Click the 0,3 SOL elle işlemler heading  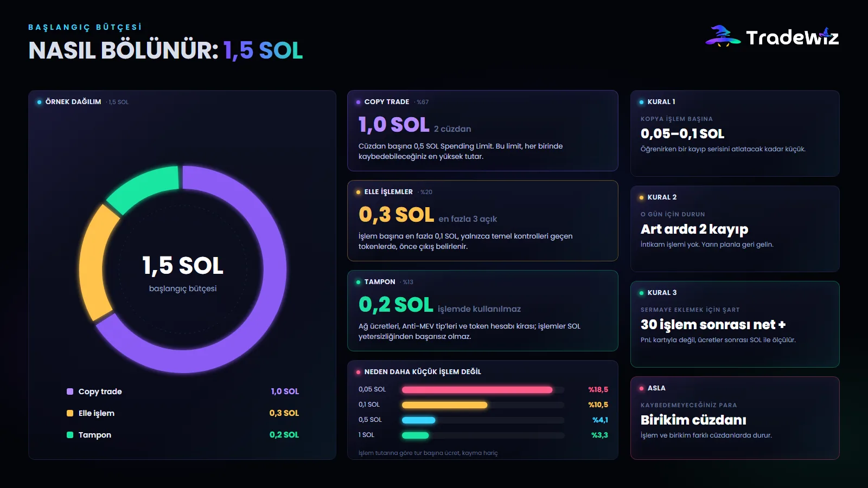[x=396, y=215]
